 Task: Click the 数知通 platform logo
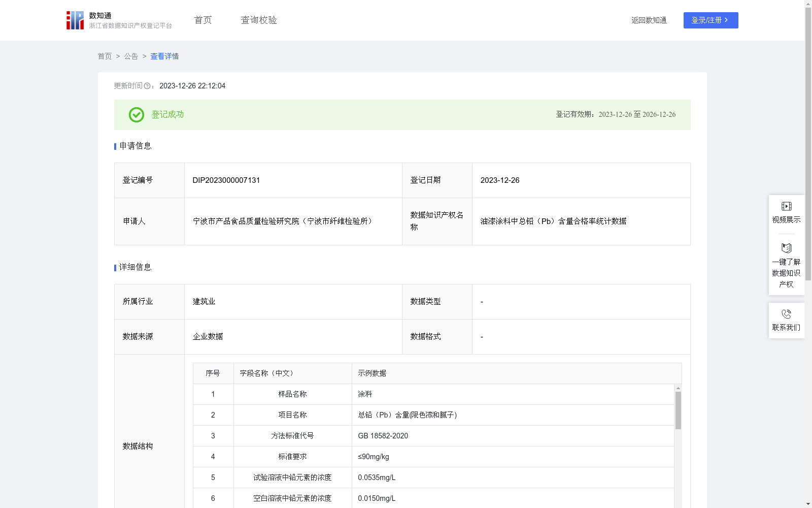click(119, 20)
